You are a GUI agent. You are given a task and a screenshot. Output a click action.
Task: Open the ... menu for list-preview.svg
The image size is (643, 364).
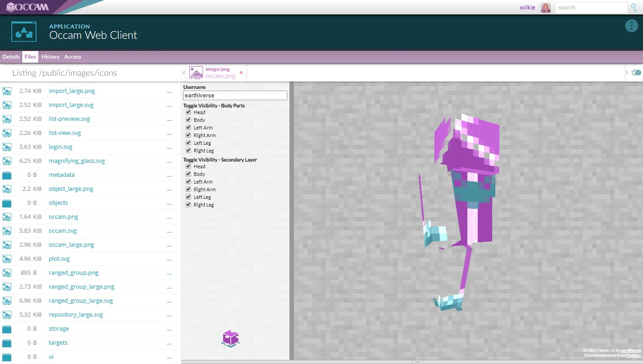point(169,120)
